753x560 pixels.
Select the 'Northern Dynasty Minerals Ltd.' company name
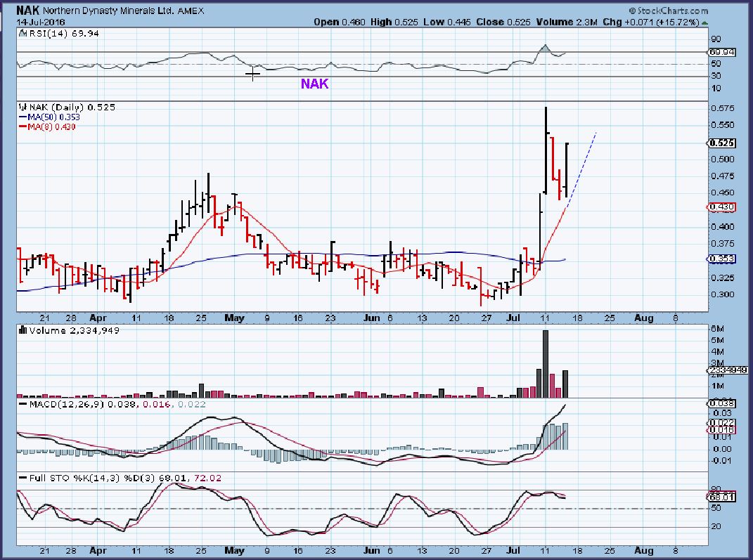pyautogui.click(x=109, y=11)
